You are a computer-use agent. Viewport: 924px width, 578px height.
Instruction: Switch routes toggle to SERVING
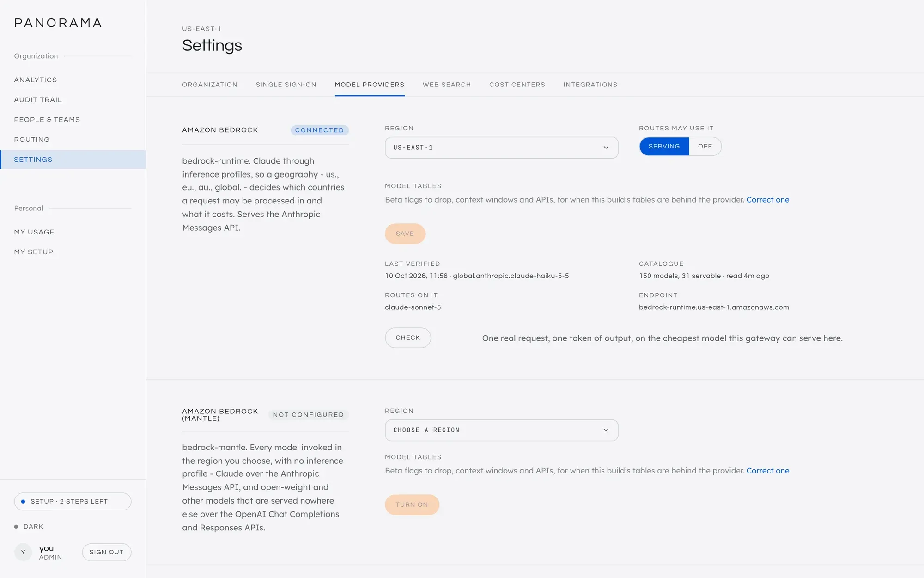pyautogui.click(x=664, y=146)
